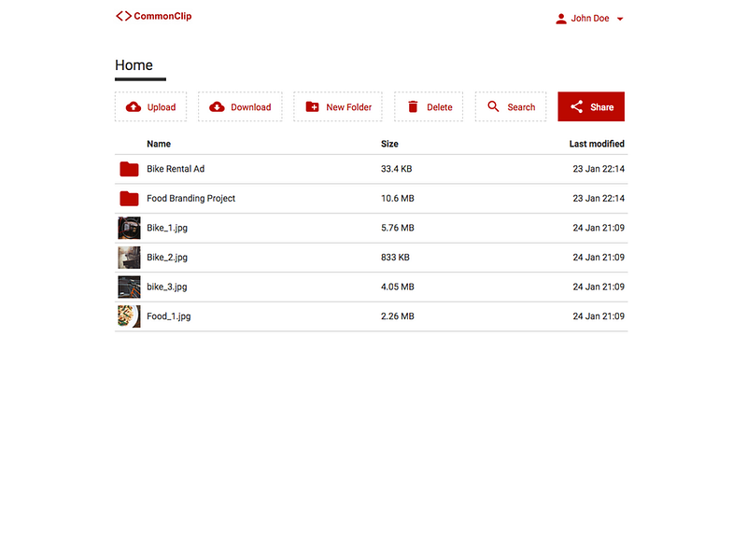Click the 5.76 MB size value

pos(398,228)
